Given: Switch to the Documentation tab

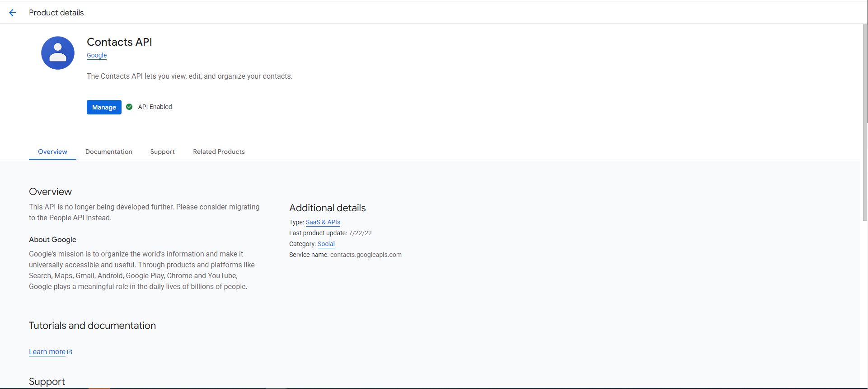Looking at the screenshot, I should point(108,152).
